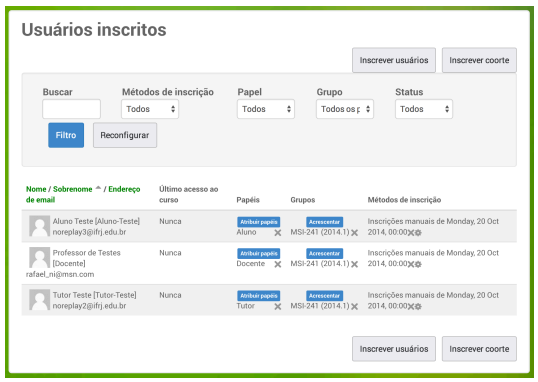Screen dimensions: 538x382
Task: Remove Docente role from Professor de Testes
Action: coord(278,264)
